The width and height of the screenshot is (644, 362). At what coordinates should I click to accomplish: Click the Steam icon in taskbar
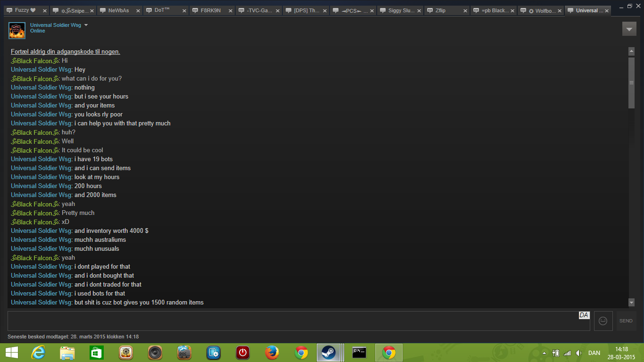pyautogui.click(x=328, y=353)
